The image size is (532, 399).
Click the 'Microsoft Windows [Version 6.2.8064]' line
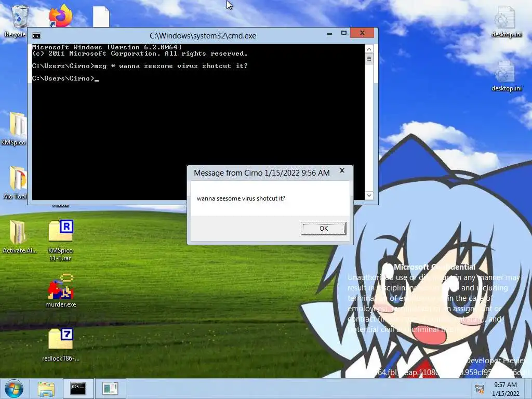107,47
